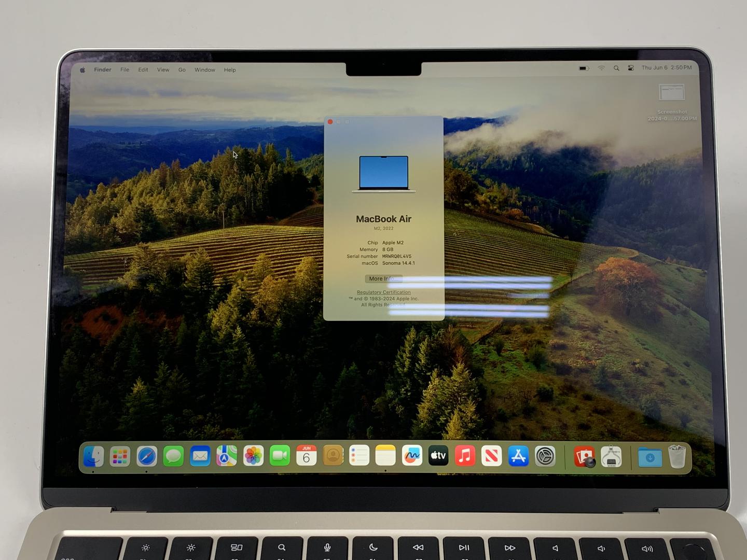The height and width of the screenshot is (560, 747).
Task: Launch Launchpad from the Dock
Action: point(120,456)
